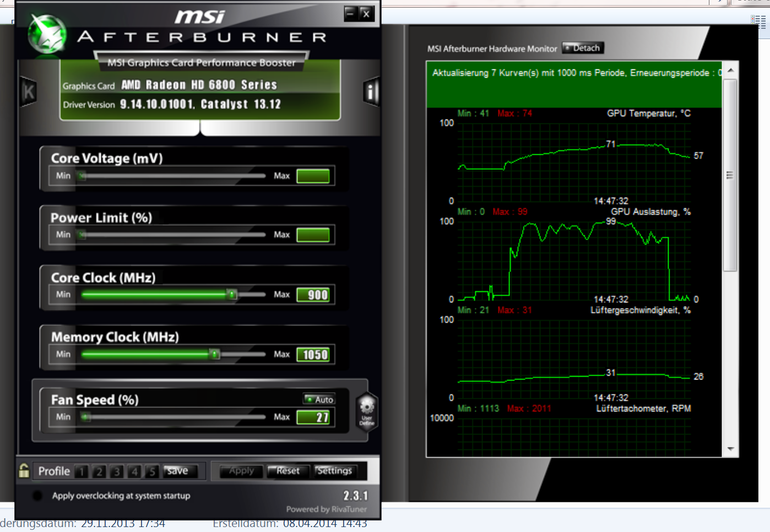Screen dimensions: 770x532
Task: Click the monitor scrollbar down arrow
Action: click(730, 449)
